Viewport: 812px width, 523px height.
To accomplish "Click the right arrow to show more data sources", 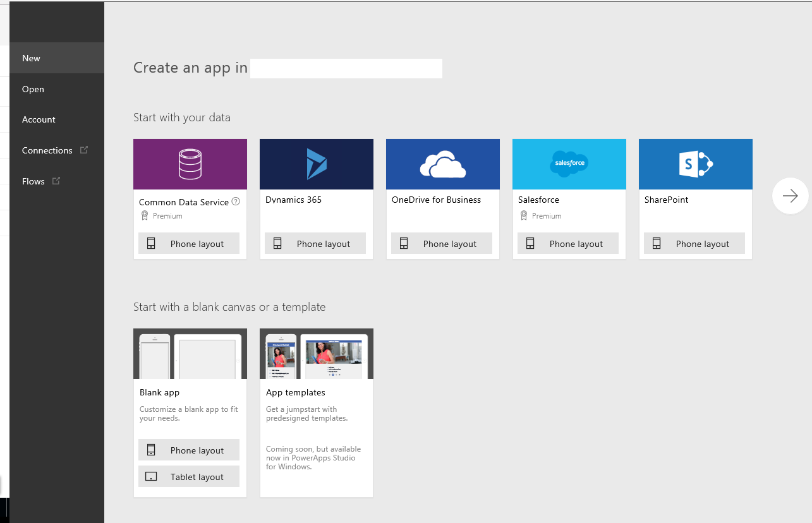I will point(790,196).
